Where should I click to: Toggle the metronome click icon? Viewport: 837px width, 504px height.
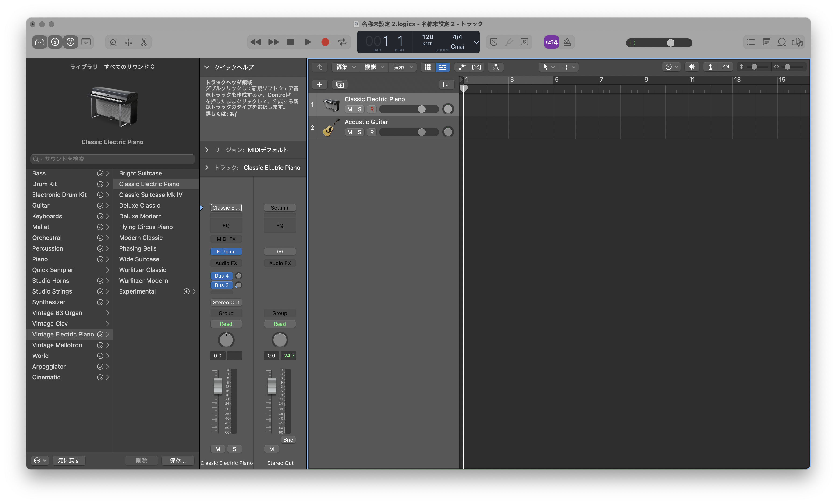click(567, 42)
